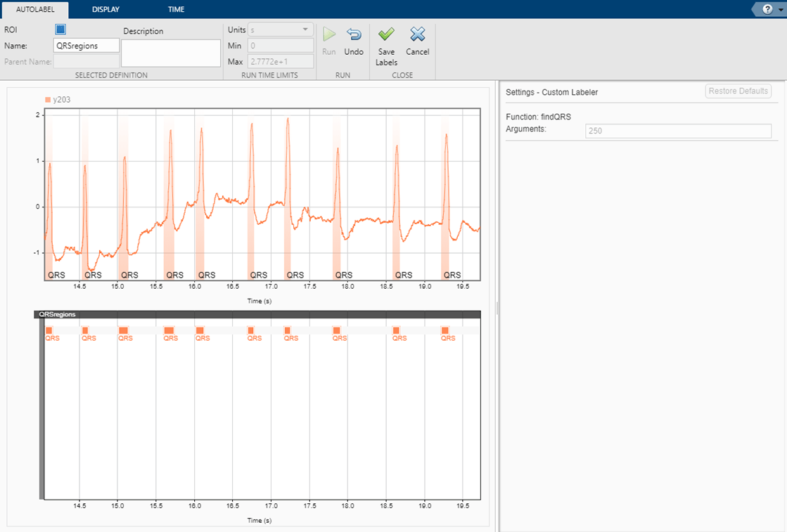Expand the Help button dropdown arrow
The width and height of the screenshot is (787, 532).
779,9
